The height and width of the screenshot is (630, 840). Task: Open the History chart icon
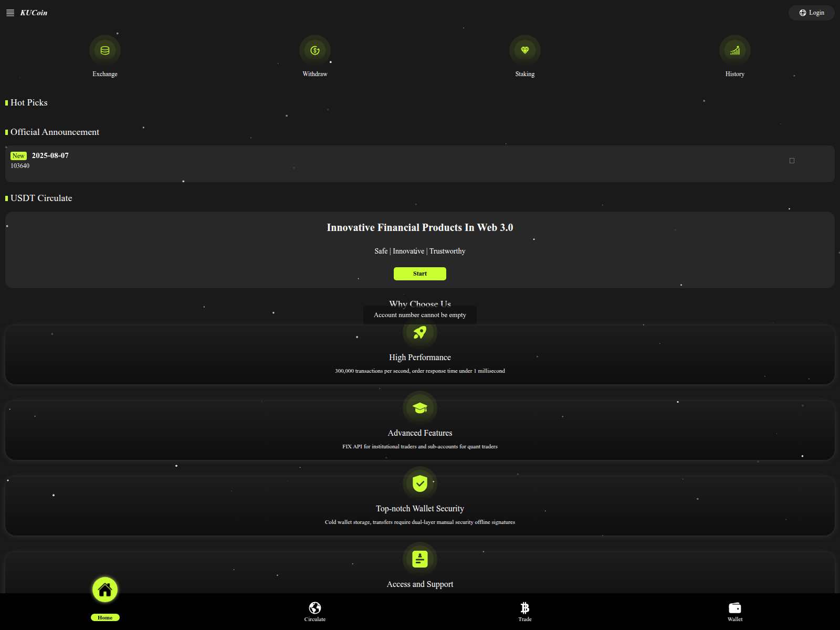(x=735, y=50)
